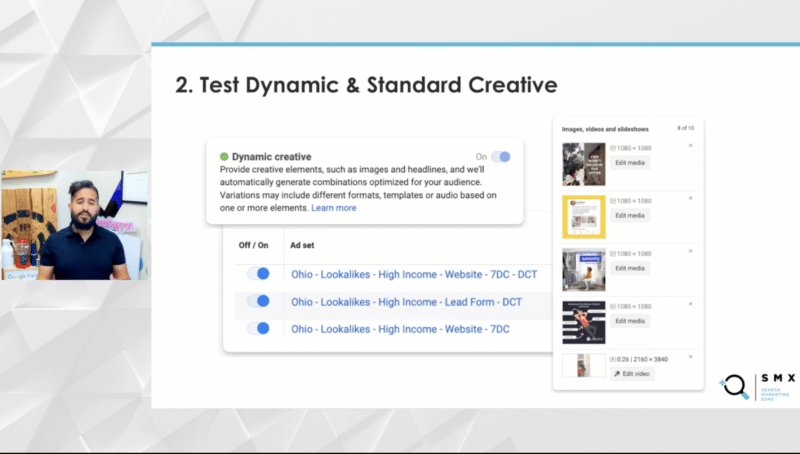Click Edit media for the fourth dark image
The image size is (800, 454).
pos(630,321)
